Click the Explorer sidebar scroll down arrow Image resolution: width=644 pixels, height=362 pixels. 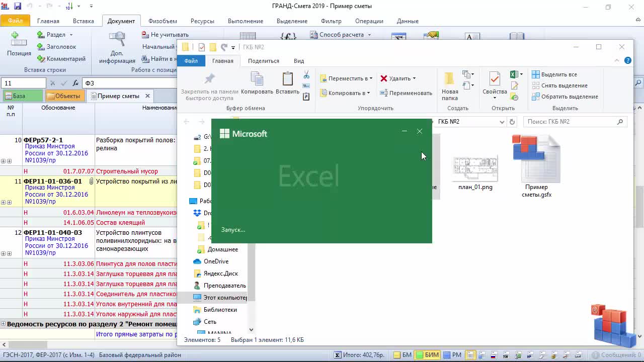click(x=251, y=330)
